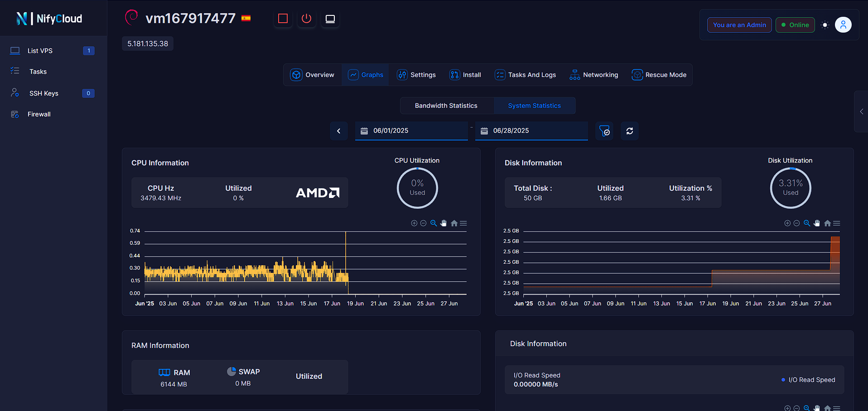The image size is (868, 411).
Task: Go back with the previous date arrow
Action: (x=339, y=131)
